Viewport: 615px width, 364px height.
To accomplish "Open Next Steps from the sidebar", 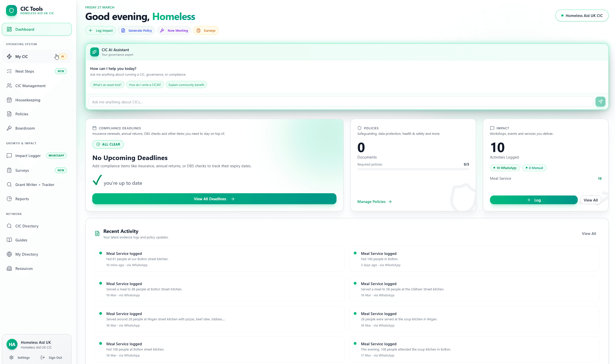I will (24, 71).
